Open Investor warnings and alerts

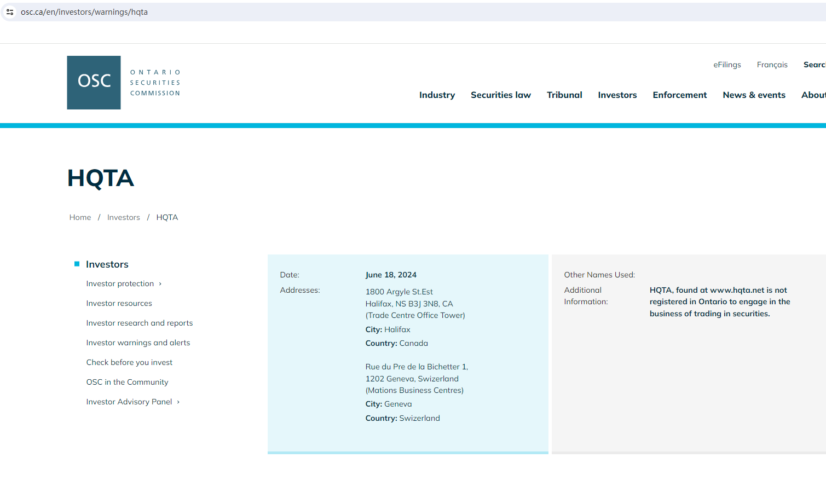click(x=138, y=343)
